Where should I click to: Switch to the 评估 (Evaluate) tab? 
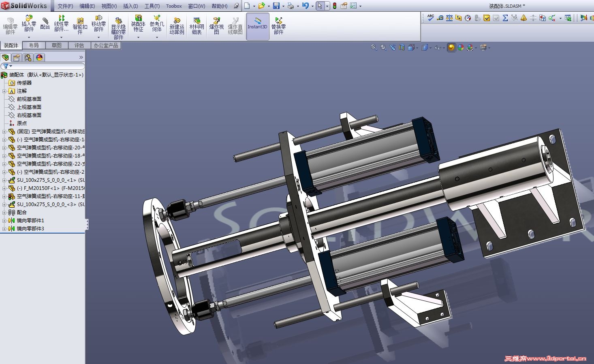click(79, 45)
